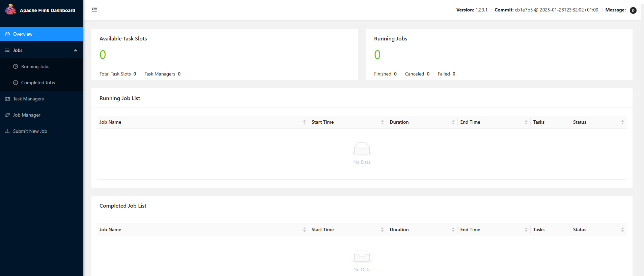Open the Overview menu item
Viewport: 644px width, 276px height.
41,34
